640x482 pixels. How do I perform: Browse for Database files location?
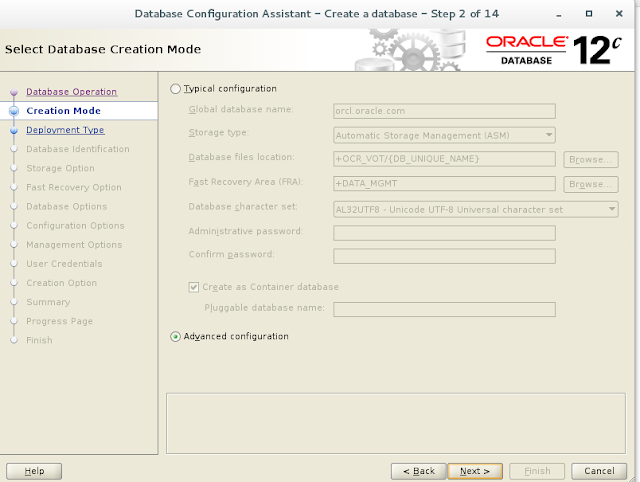point(591,160)
